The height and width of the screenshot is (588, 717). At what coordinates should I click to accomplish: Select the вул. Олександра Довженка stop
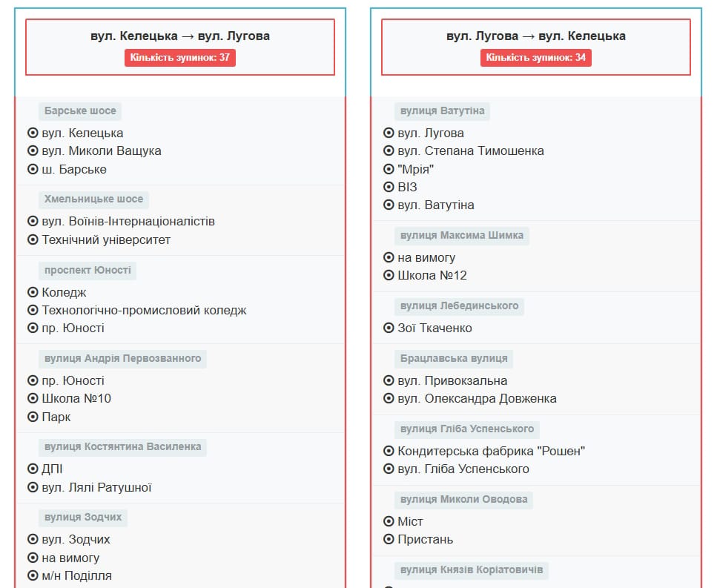(x=477, y=399)
